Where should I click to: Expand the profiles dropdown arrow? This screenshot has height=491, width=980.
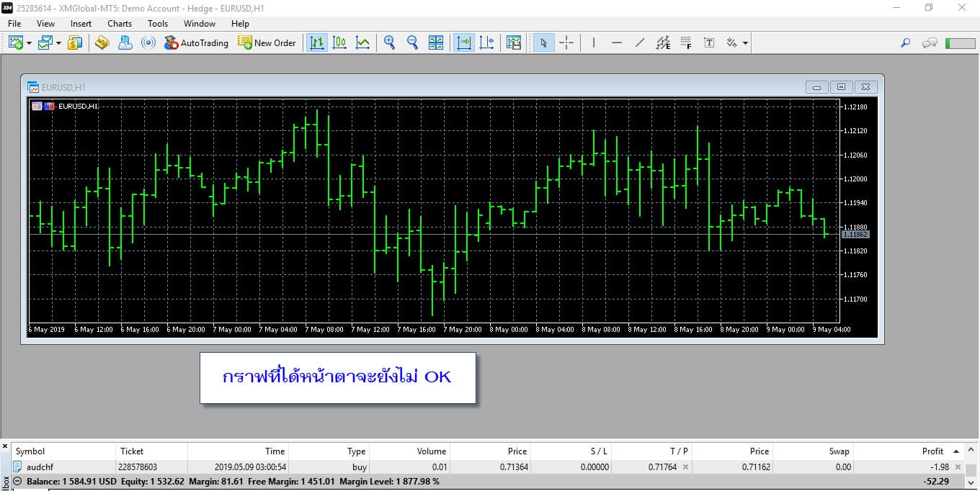(x=58, y=43)
